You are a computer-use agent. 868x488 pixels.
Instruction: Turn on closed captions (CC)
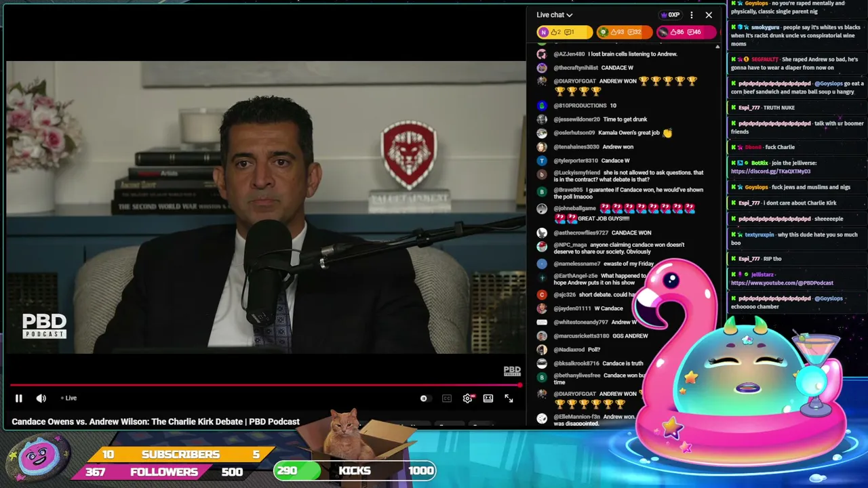(447, 399)
